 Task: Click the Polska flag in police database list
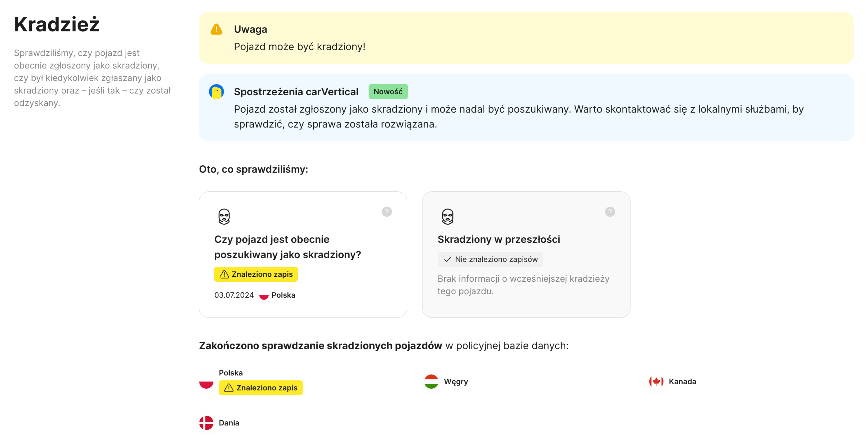point(206,381)
